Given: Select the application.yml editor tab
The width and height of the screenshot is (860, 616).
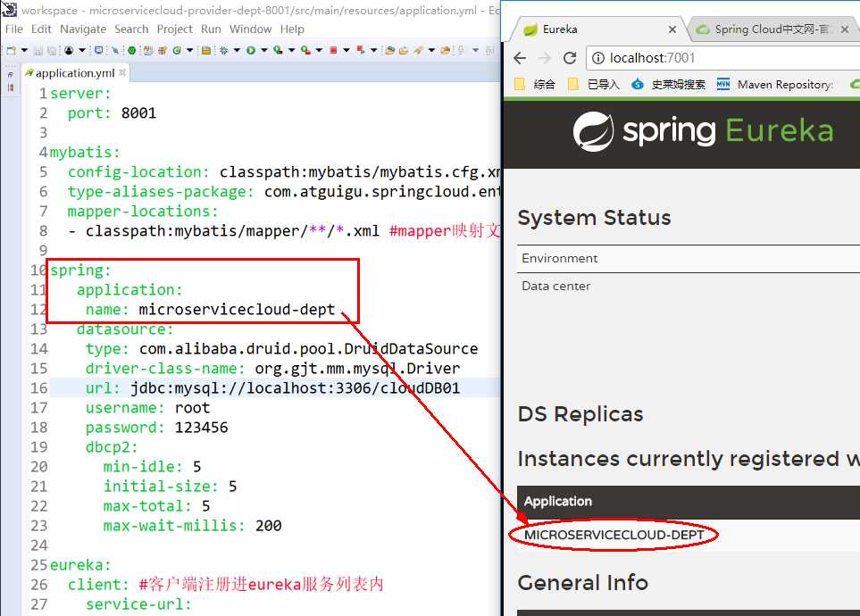Looking at the screenshot, I should (75, 73).
